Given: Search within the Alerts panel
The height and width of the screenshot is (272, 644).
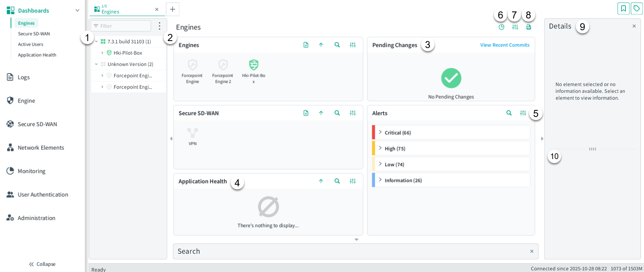Looking at the screenshot, I should 509,113.
